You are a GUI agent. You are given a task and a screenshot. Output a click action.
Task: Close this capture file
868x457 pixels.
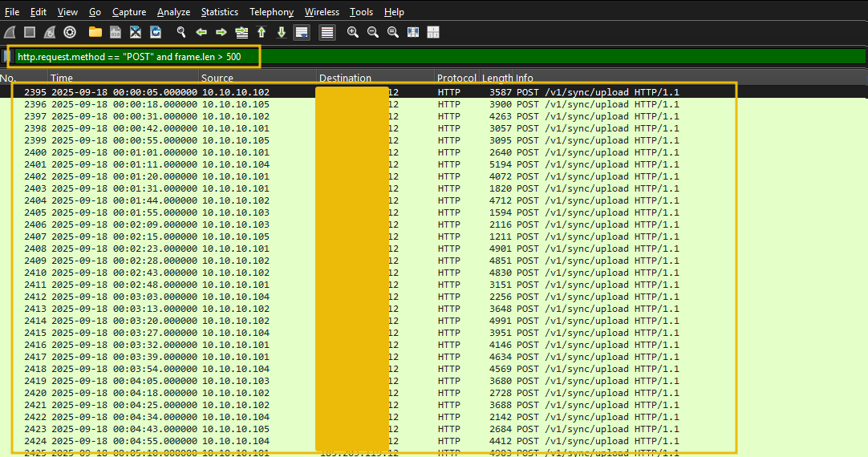[136, 32]
